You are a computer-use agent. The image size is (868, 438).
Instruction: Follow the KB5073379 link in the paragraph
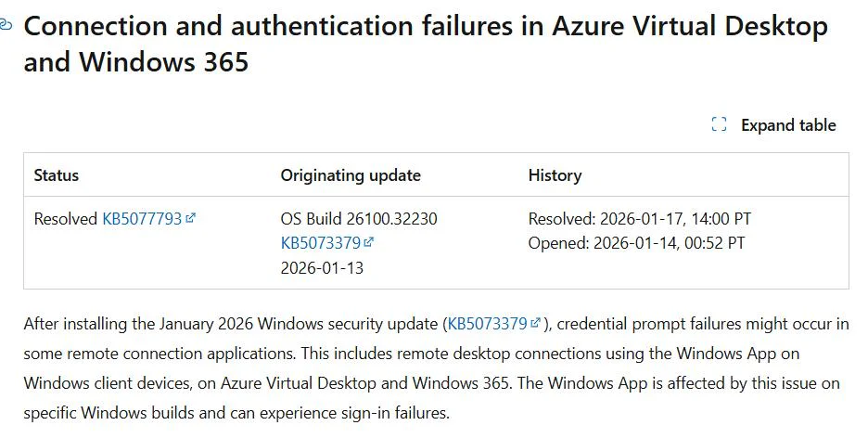click(487, 324)
